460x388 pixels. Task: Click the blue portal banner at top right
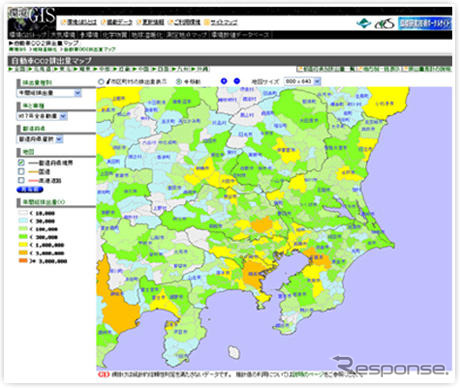coord(425,23)
